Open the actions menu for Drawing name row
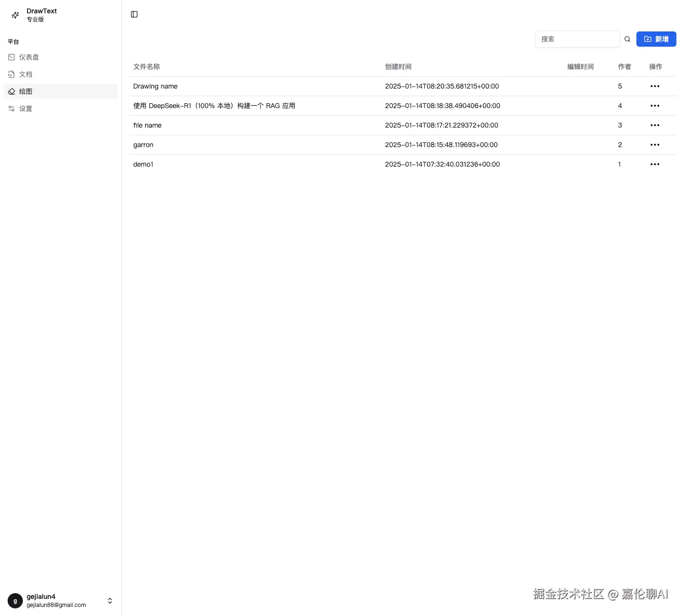Image resolution: width=684 pixels, height=616 pixels. [x=654, y=86]
